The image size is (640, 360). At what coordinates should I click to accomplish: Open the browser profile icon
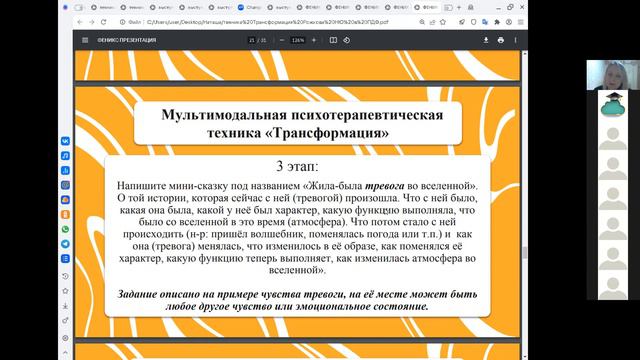click(x=509, y=22)
